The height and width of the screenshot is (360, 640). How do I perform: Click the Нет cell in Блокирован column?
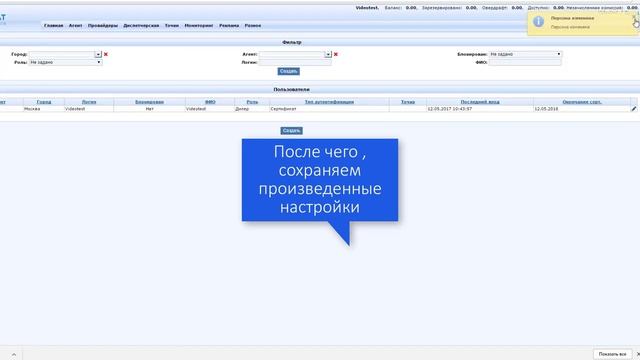click(149, 109)
